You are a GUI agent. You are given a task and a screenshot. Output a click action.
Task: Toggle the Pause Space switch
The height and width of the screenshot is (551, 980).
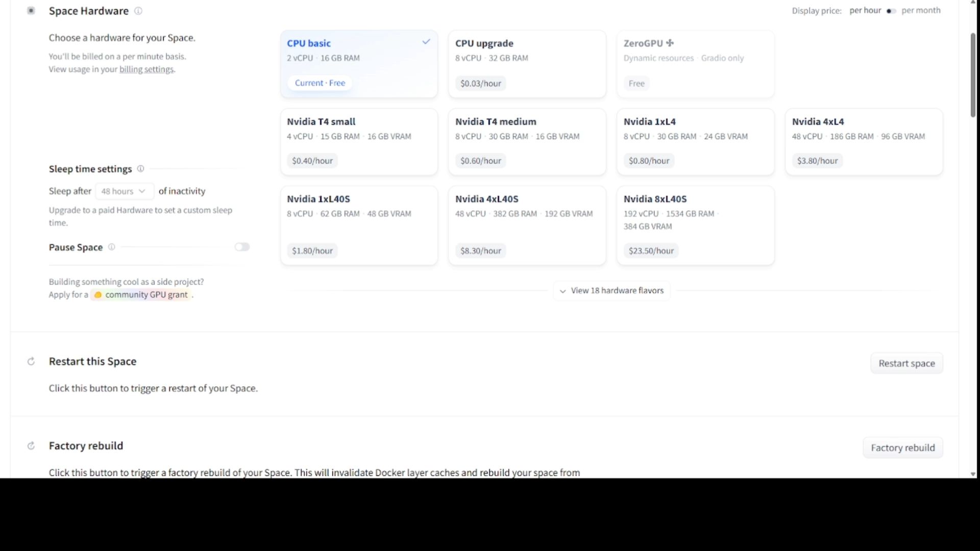click(x=242, y=247)
